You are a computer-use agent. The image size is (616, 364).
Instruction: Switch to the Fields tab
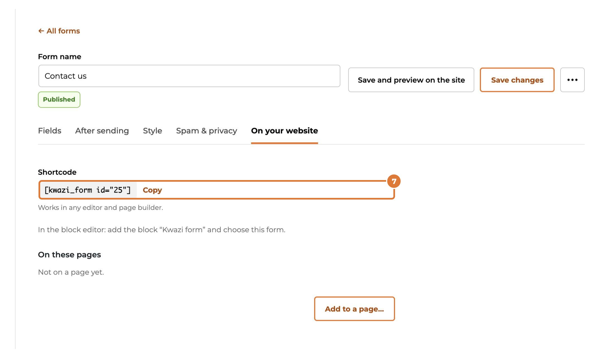(x=50, y=131)
